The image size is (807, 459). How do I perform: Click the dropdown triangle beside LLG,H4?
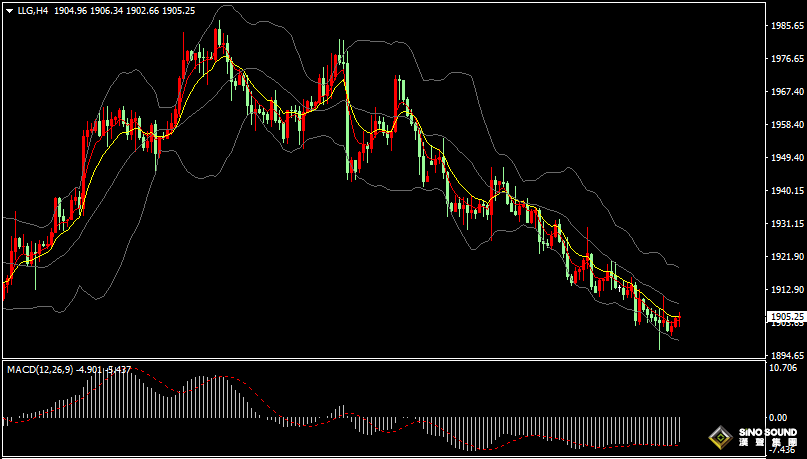click(9, 12)
